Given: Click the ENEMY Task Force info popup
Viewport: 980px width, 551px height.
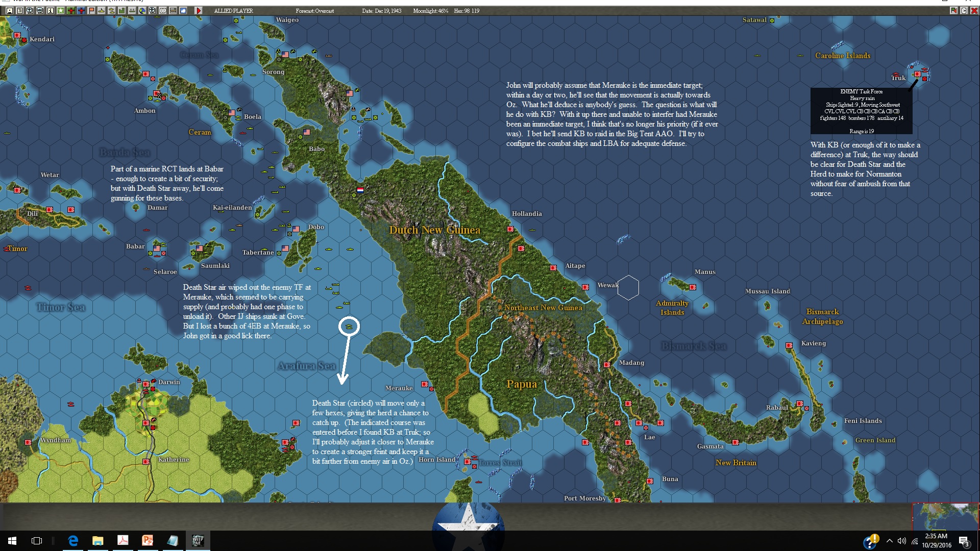Looking at the screenshot, I should [x=862, y=111].
